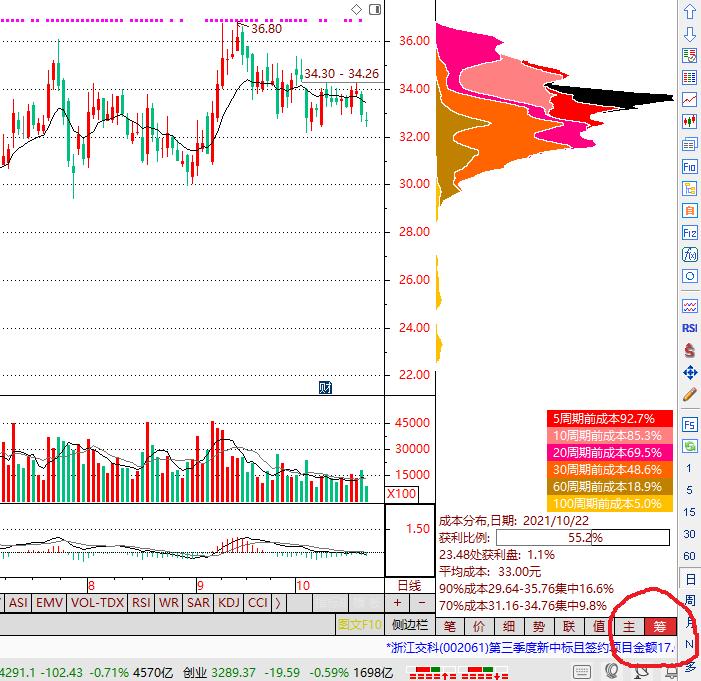Select the CCI indicator tab

[258, 603]
